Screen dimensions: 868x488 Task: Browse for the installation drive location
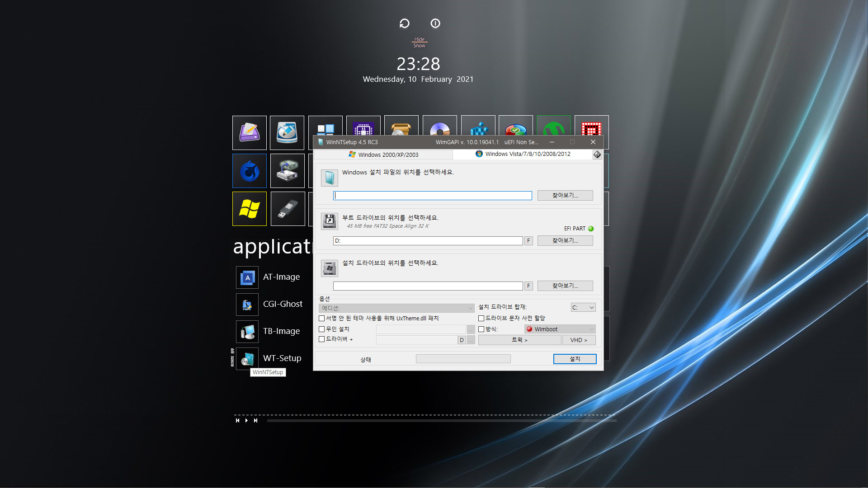pos(565,286)
